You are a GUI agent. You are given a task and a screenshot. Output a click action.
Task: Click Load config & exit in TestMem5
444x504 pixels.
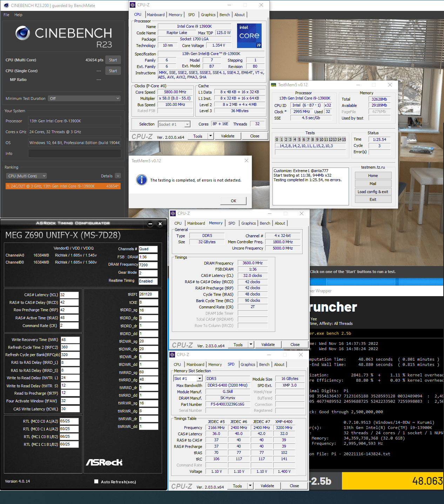click(x=373, y=192)
